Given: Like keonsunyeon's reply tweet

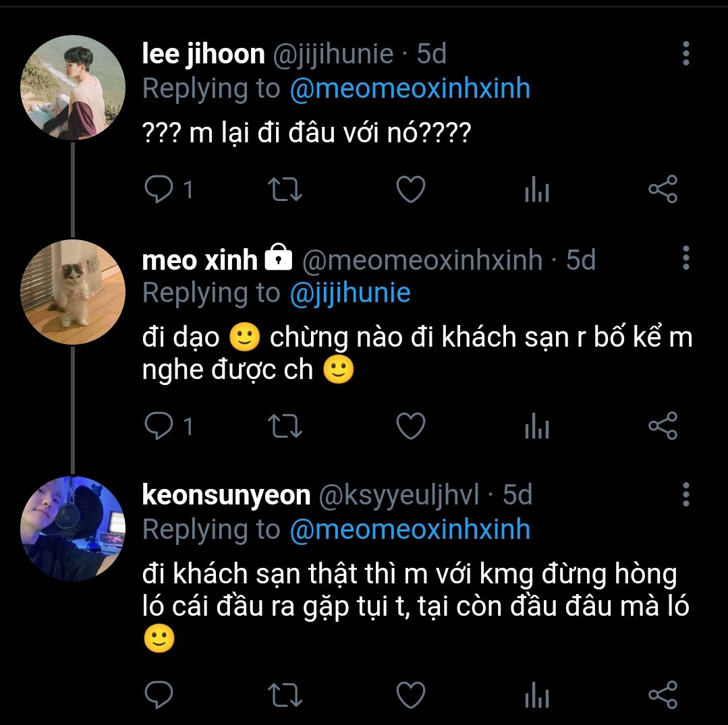Looking at the screenshot, I should tap(410, 695).
